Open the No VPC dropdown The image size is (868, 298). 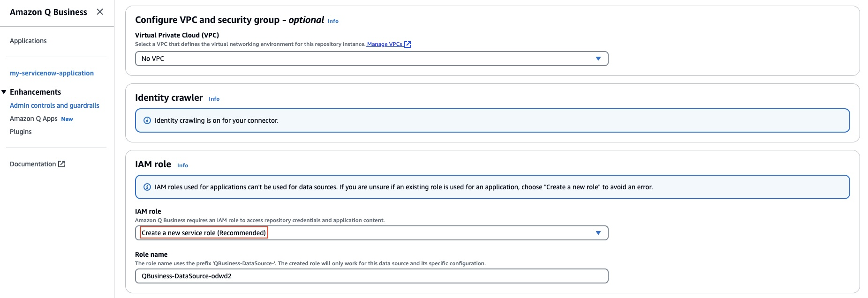(371, 59)
